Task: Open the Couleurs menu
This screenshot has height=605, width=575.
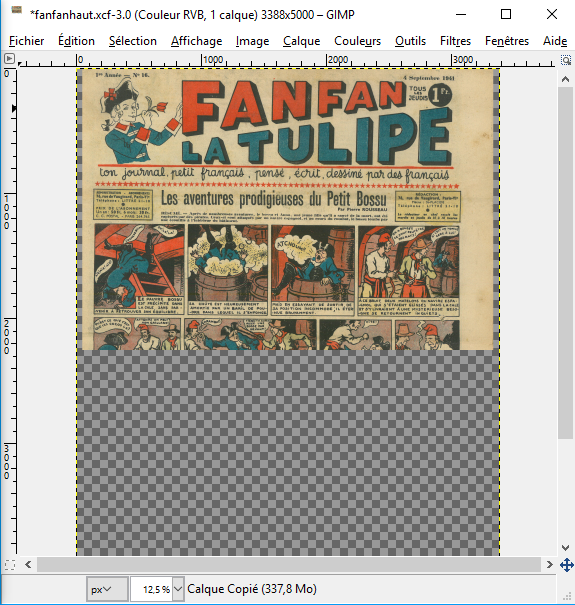Action: click(x=357, y=41)
